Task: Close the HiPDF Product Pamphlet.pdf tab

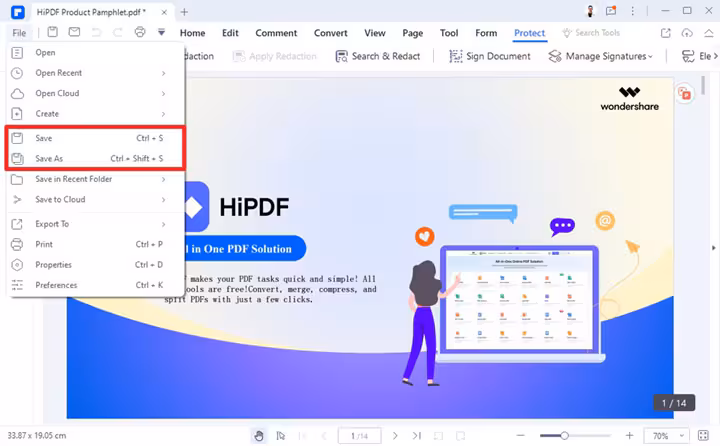Action: (164, 12)
